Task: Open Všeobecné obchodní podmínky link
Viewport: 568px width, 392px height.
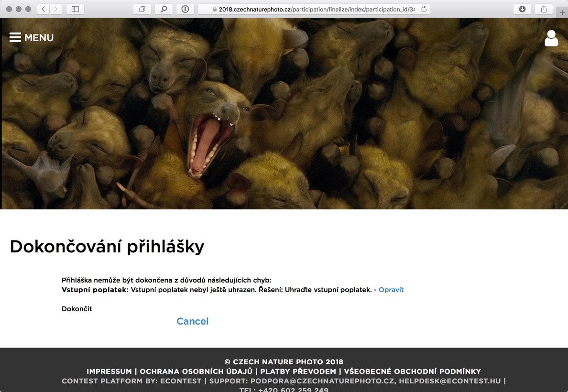Action: tap(413, 371)
